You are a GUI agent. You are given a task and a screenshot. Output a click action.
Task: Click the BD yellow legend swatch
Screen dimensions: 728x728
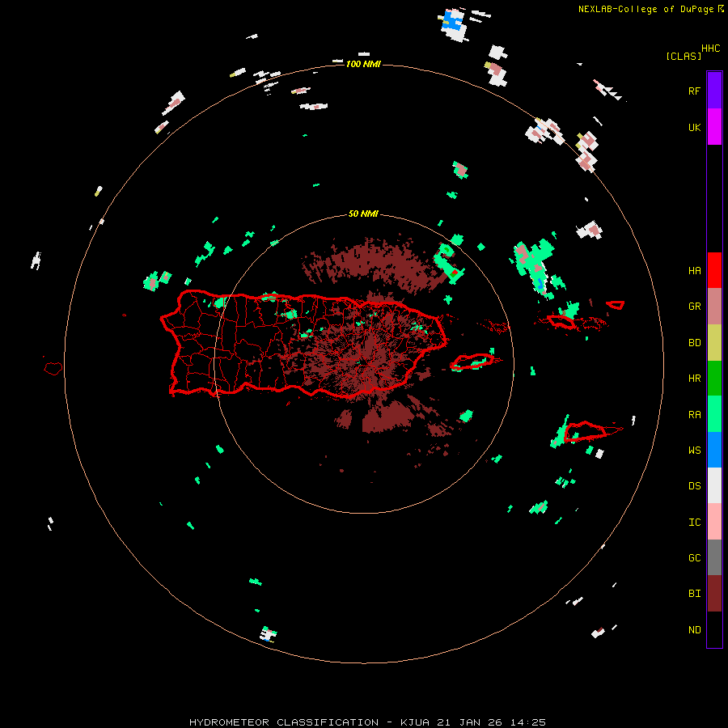[x=714, y=342]
